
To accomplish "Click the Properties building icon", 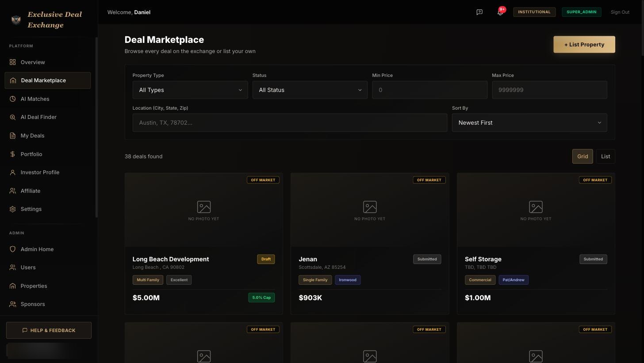I will click(x=12, y=286).
